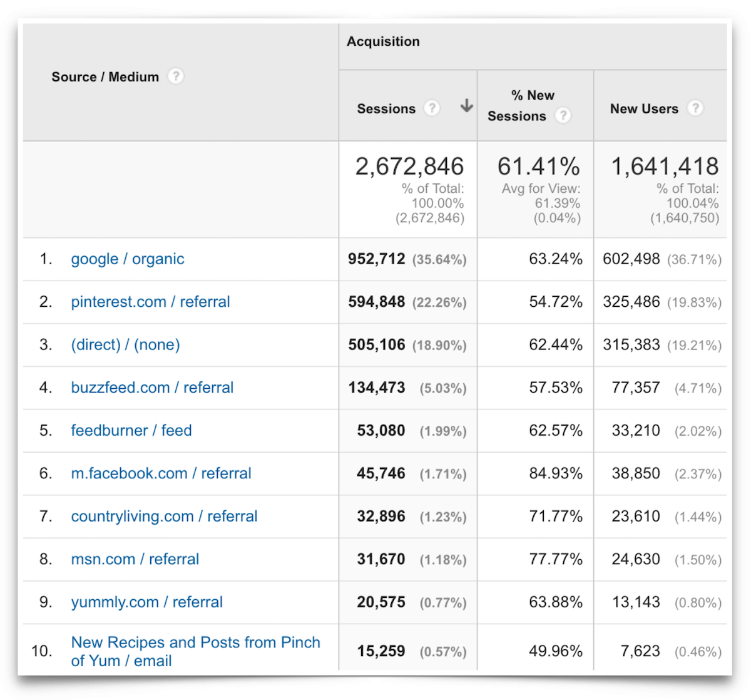751x700 pixels.
Task: Select m.facebook.com / referral row
Action: coord(161,473)
